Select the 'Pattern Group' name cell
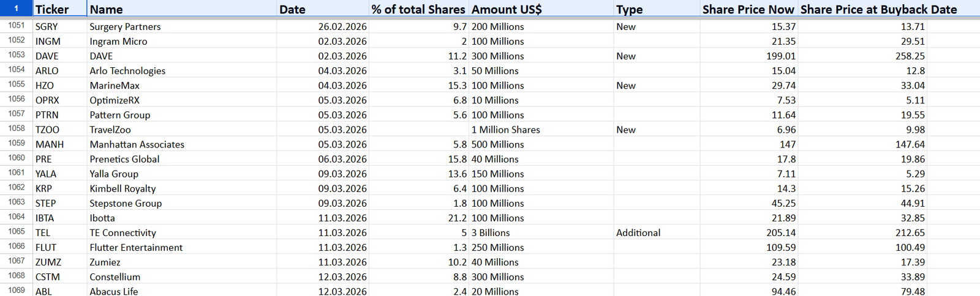The image size is (980, 296). [182, 114]
